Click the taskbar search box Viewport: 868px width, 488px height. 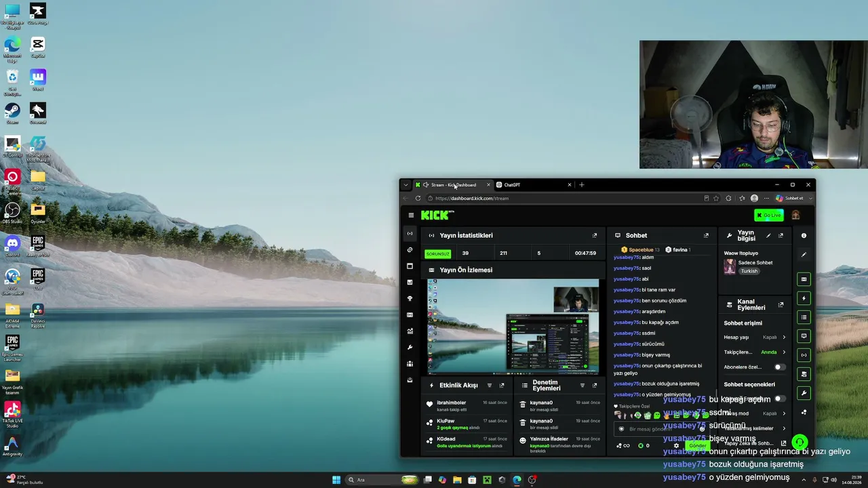(x=382, y=480)
